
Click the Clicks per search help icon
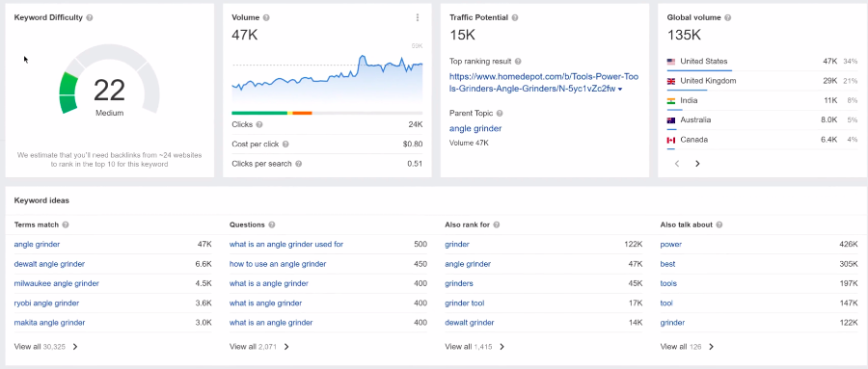298,164
